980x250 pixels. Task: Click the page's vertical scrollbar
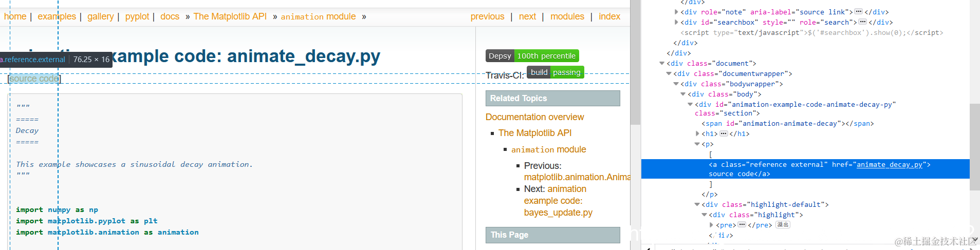pyautogui.click(x=635, y=62)
